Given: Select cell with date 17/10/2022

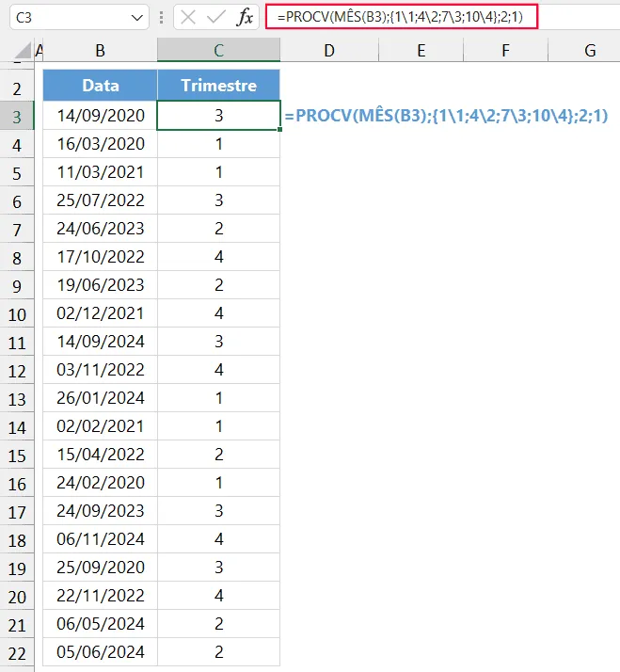Looking at the screenshot, I should point(101,257).
